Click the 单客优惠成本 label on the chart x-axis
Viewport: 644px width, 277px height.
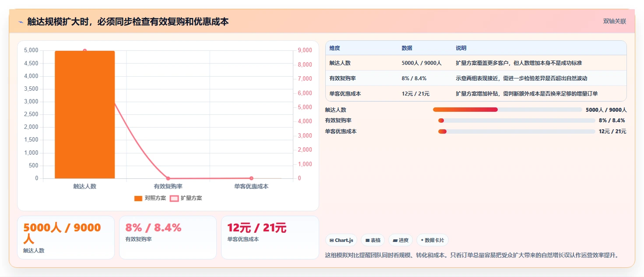[251, 186]
